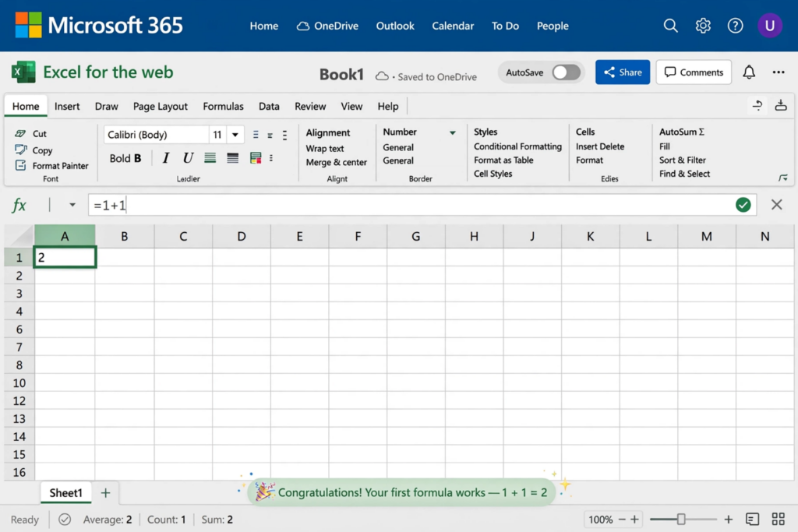Select column D header

242,237
